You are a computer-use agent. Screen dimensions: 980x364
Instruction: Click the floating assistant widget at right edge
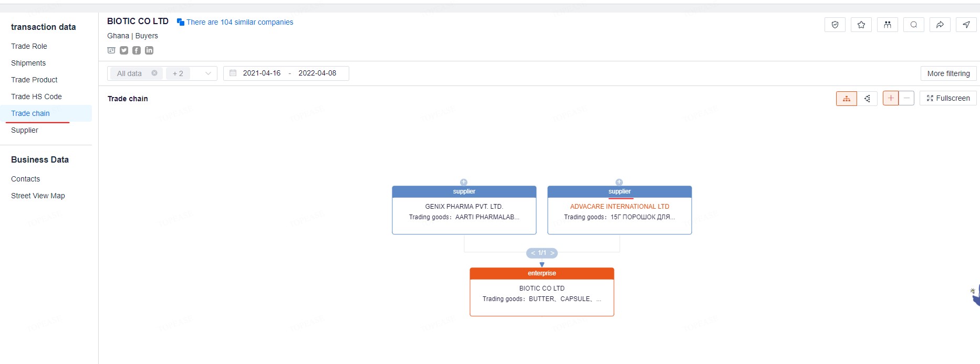tap(975, 295)
